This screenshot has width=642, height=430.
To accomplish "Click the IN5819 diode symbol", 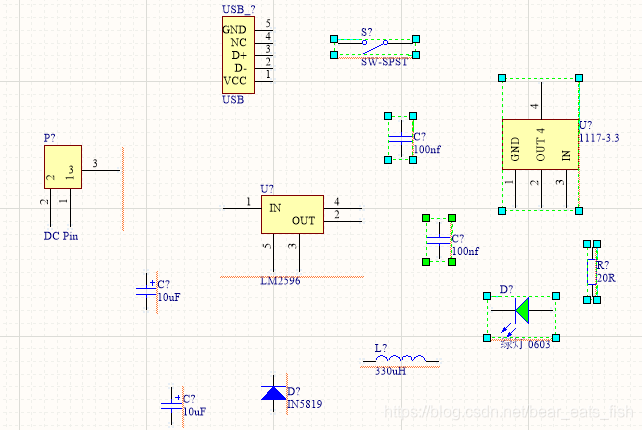I will click(x=272, y=393).
